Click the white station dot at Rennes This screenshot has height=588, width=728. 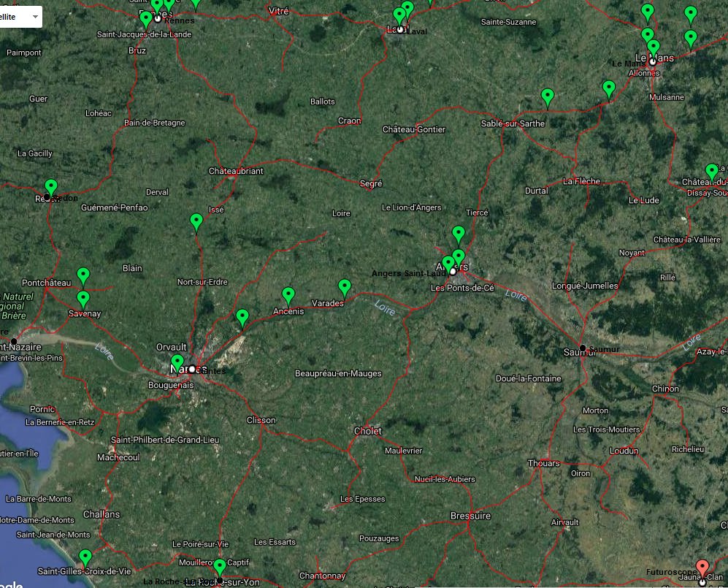click(x=158, y=19)
